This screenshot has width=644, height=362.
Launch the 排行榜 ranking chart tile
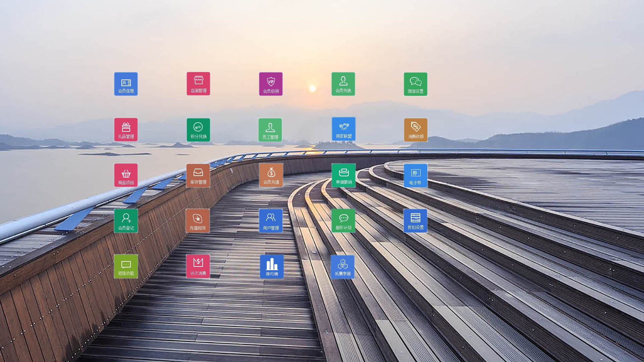click(272, 267)
